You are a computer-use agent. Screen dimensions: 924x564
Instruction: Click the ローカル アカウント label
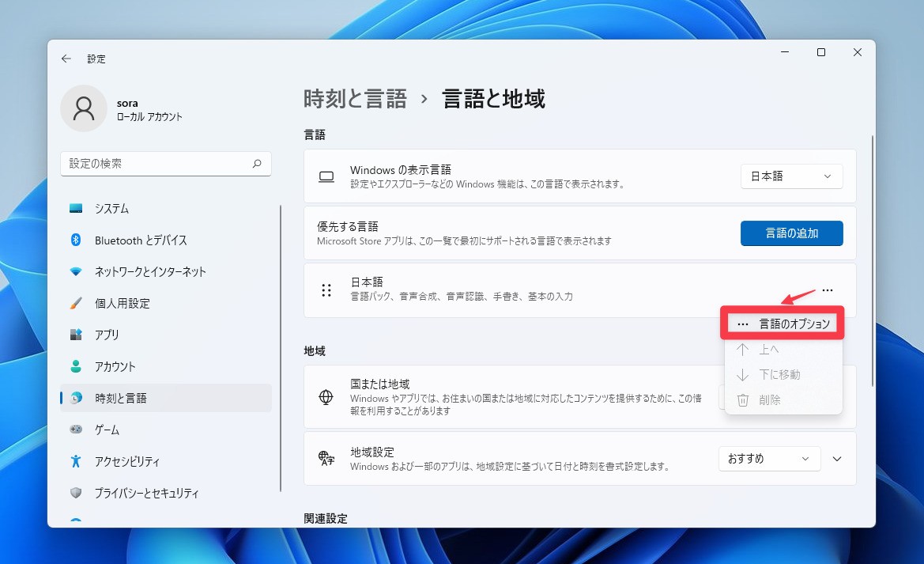tap(149, 117)
